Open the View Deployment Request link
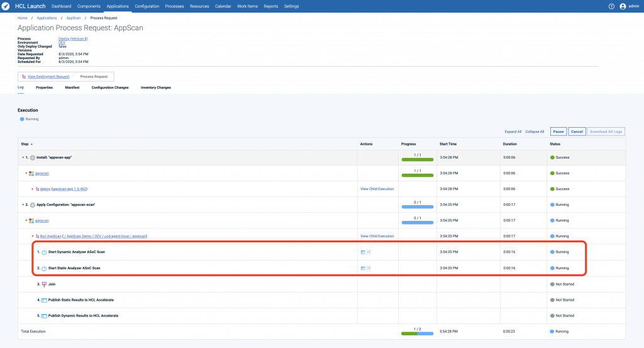644x348 pixels. [x=48, y=76]
